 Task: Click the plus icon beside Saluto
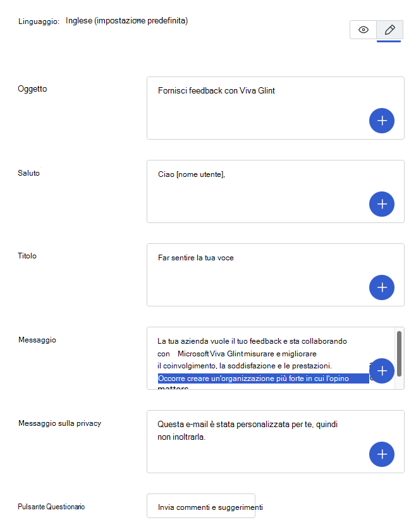click(x=382, y=203)
